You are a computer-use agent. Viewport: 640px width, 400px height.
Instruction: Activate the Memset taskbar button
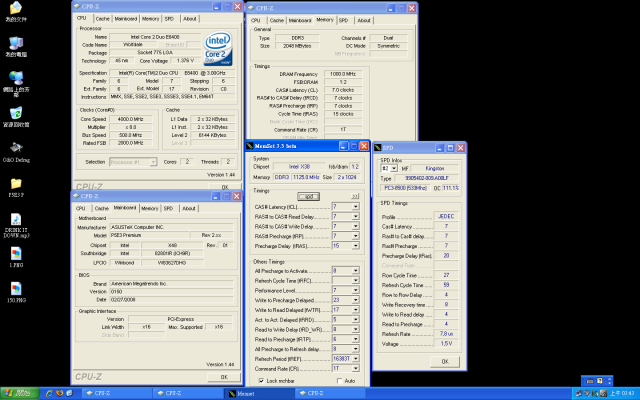tap(259, 393)
